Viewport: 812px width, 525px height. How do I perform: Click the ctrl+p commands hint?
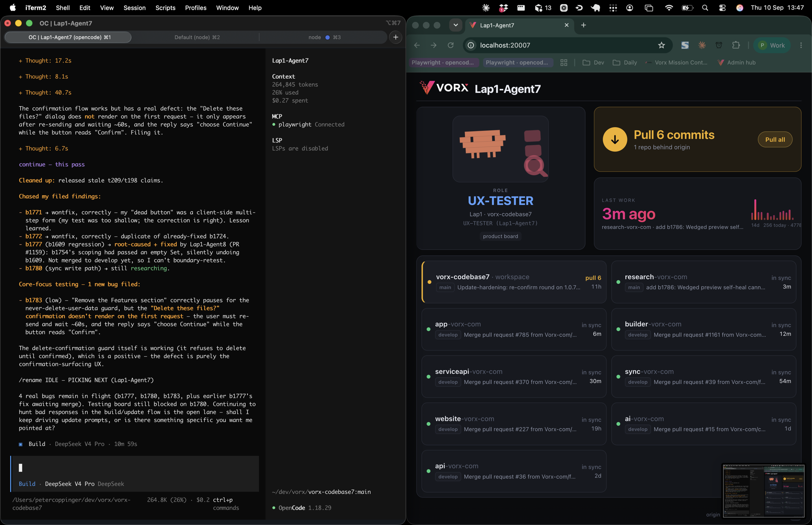[x=226, y=504]
